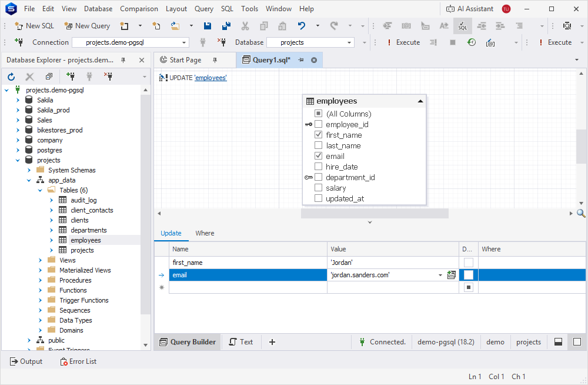This screenshot has width=588, height=385.
Task: Toggle default checkbox in first_name row
Action: [x=469, y=263]
